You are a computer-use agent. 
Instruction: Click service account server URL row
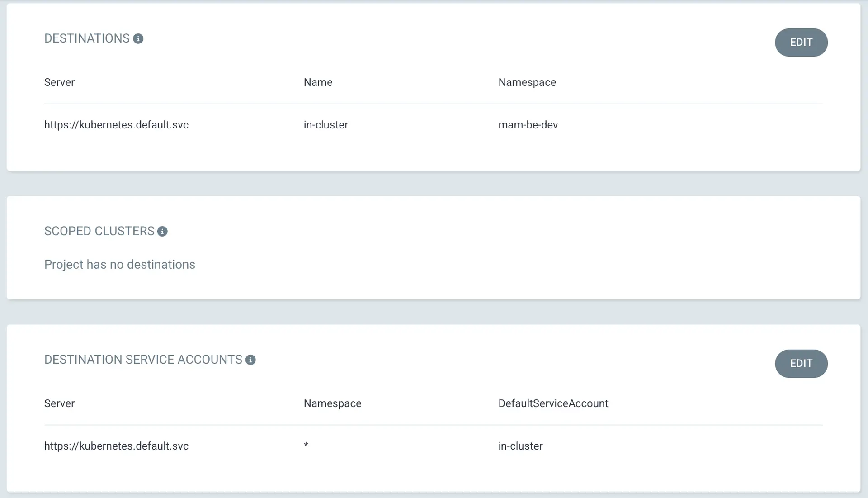click(116, 446)
